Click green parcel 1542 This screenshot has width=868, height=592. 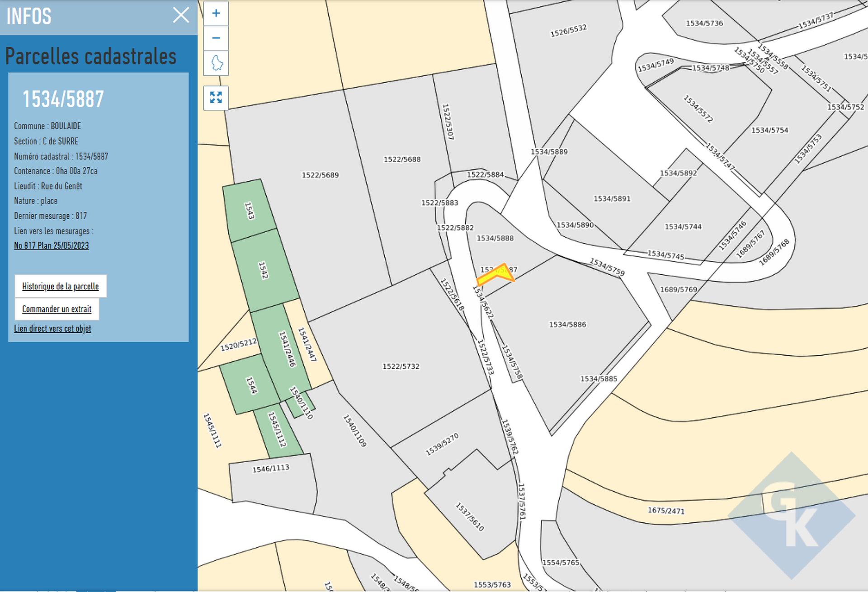264,271
